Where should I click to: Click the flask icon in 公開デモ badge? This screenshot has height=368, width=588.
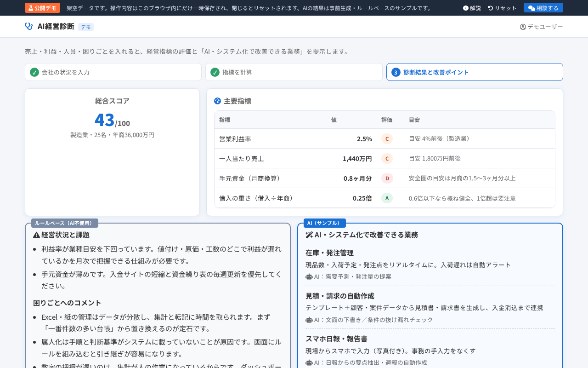click(x=31, y=8)
